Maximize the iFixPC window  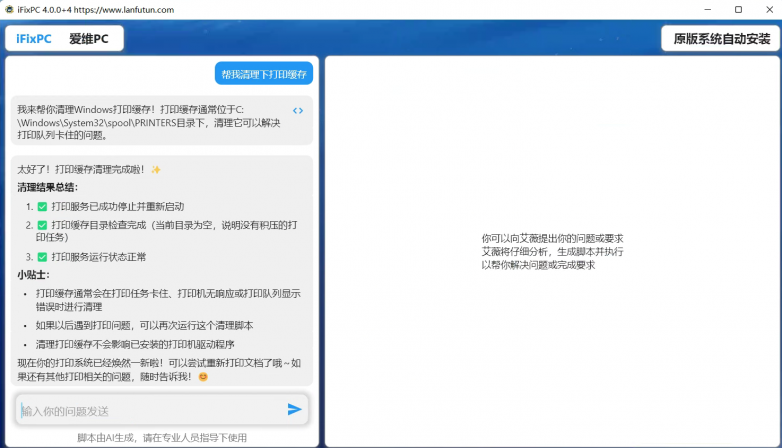pos(738,9)
